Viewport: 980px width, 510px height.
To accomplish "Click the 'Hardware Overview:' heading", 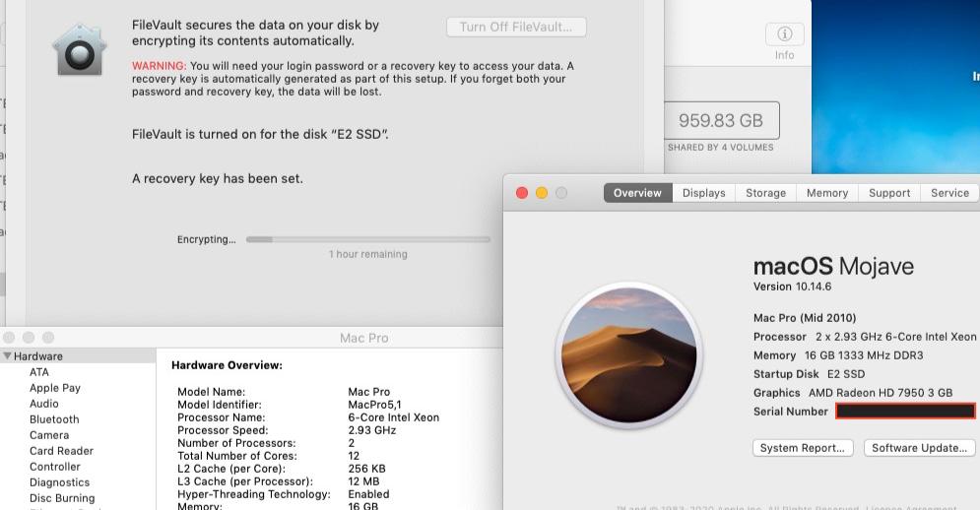I will [227, 365].
